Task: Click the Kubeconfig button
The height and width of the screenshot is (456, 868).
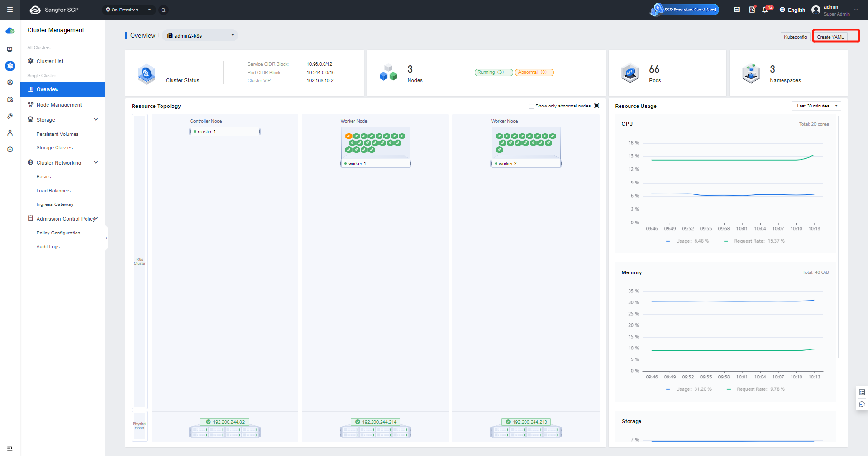Action: tap(795, 37)
